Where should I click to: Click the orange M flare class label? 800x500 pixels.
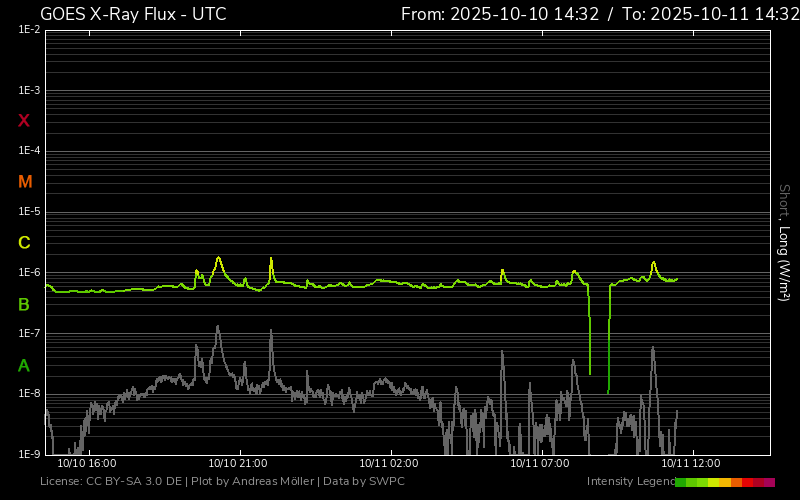[24, 182]
